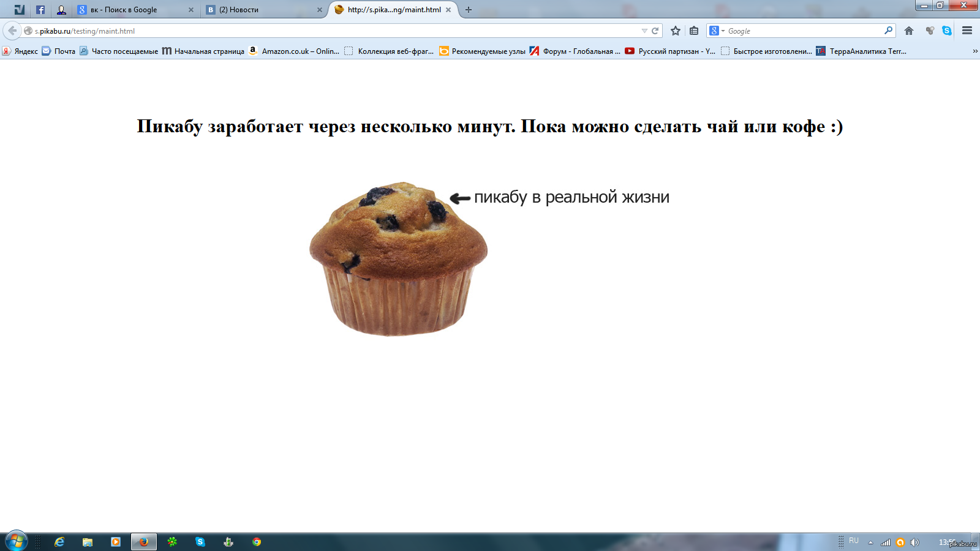Click the blueberry muffin image
This screenshot has width=980, height=551.
point(398,258)
